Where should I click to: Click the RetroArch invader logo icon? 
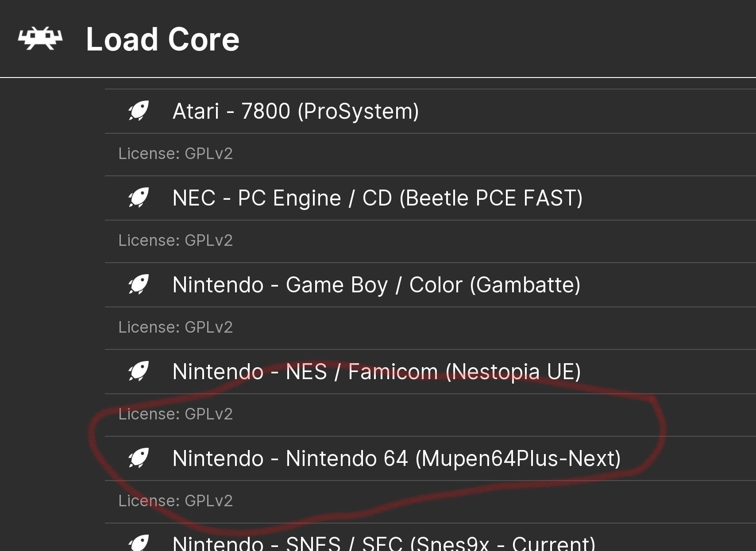40,39
